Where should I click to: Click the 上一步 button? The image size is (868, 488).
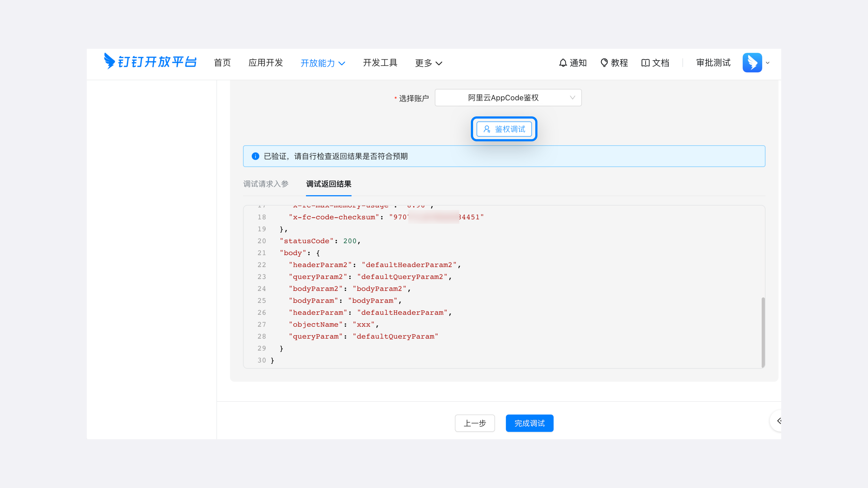click(475, 423)
